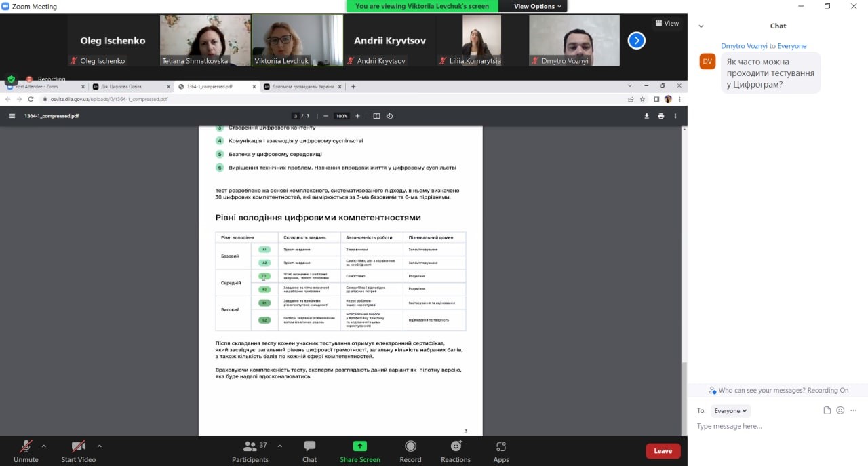Viewport: 868px width, 466px height.
Task: Click the Record button in toolbar
Action: pyautogui.click(x=410, y=451)
